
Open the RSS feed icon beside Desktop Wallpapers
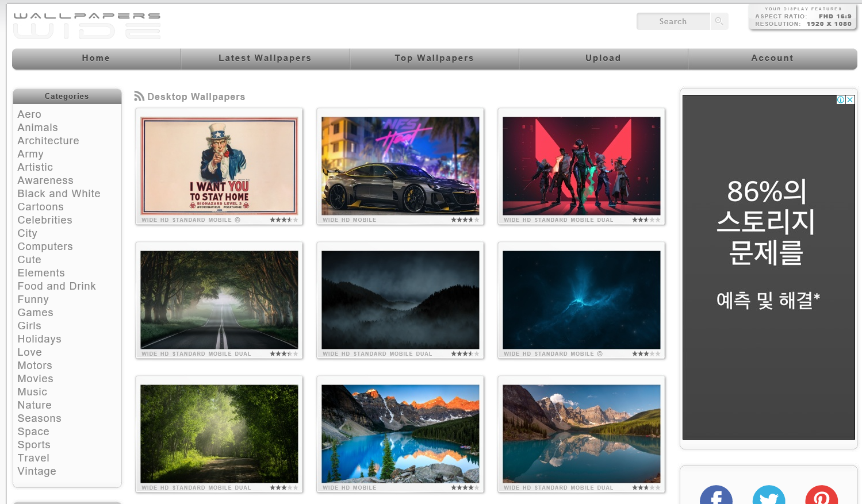coord(139,96)
